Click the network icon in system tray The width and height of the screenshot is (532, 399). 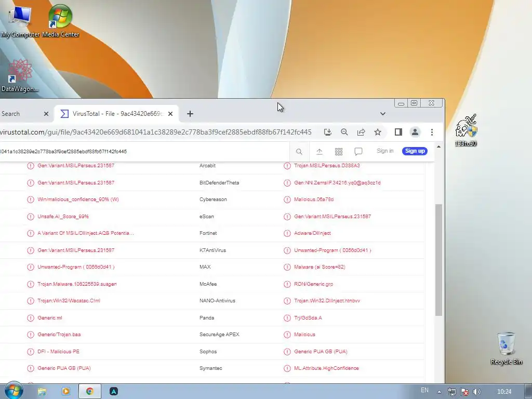(452, 392)
